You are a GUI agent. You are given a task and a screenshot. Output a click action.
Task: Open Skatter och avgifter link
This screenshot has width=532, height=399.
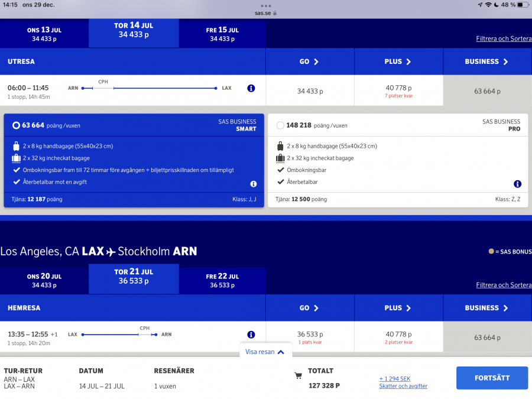(x=403, y=386)
